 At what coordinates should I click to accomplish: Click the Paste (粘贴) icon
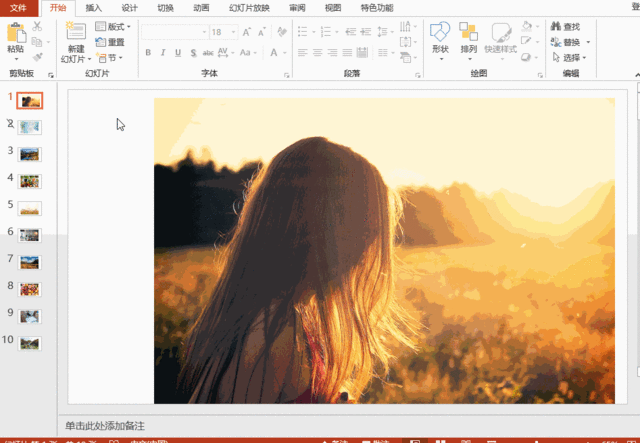[x=15, y=32]
